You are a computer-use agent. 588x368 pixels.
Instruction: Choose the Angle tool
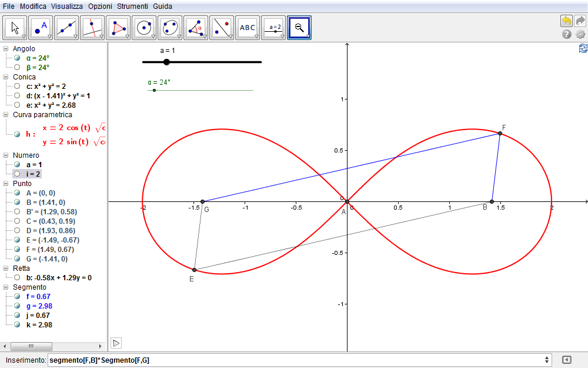[196, 28]
